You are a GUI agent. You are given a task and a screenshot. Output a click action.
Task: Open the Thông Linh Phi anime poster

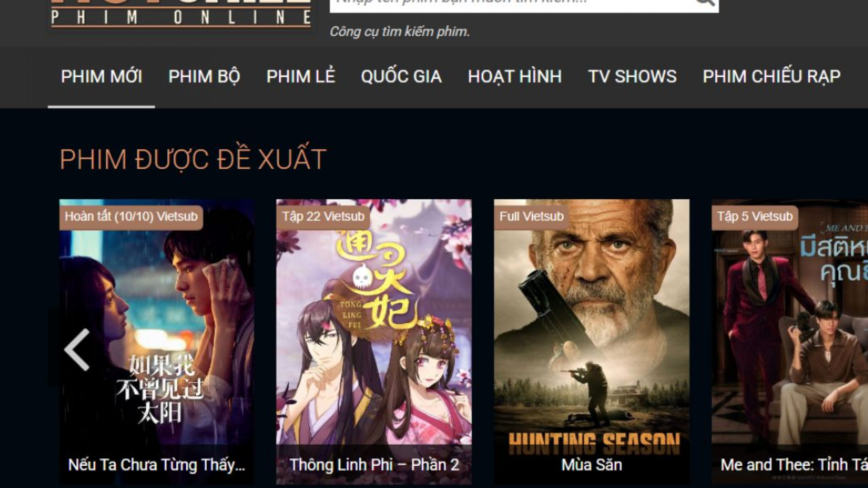[374, 334]
